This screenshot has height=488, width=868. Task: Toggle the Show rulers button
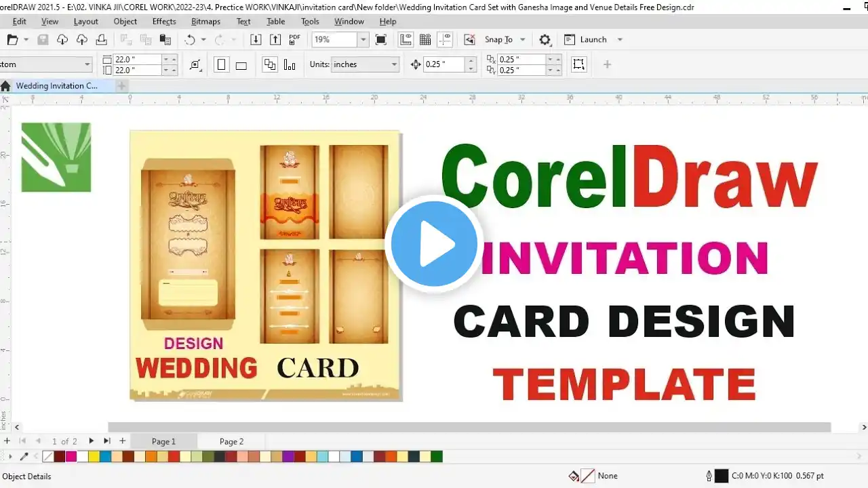[x=406, y=40]
